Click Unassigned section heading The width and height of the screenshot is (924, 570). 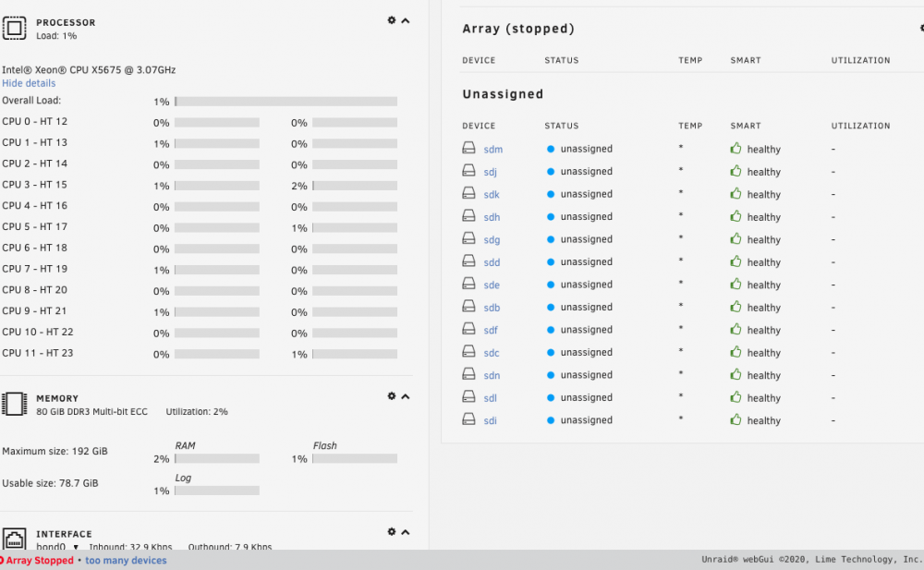pos(503,94)
